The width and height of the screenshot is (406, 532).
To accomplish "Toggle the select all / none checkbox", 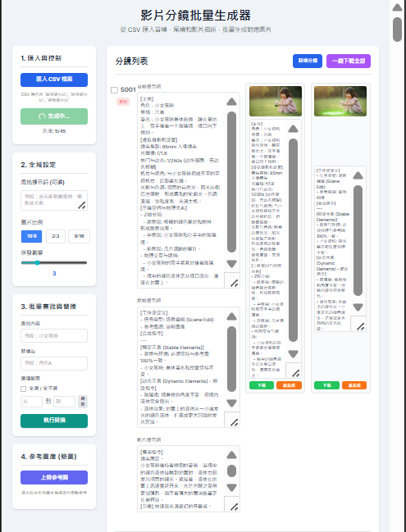I will tap(24, 389).
